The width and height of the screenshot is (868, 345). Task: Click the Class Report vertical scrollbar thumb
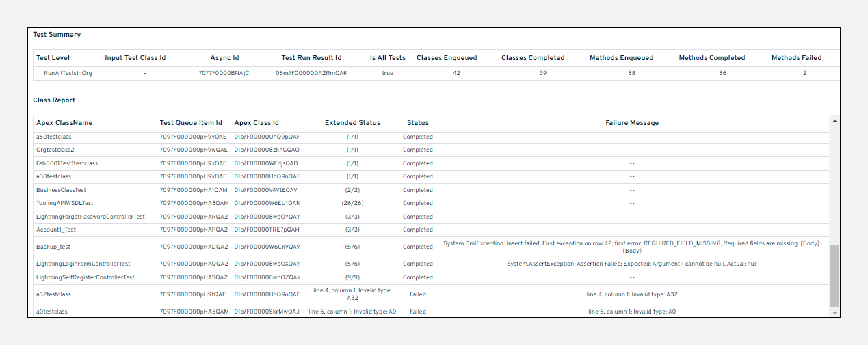click(x=834, y=276)
